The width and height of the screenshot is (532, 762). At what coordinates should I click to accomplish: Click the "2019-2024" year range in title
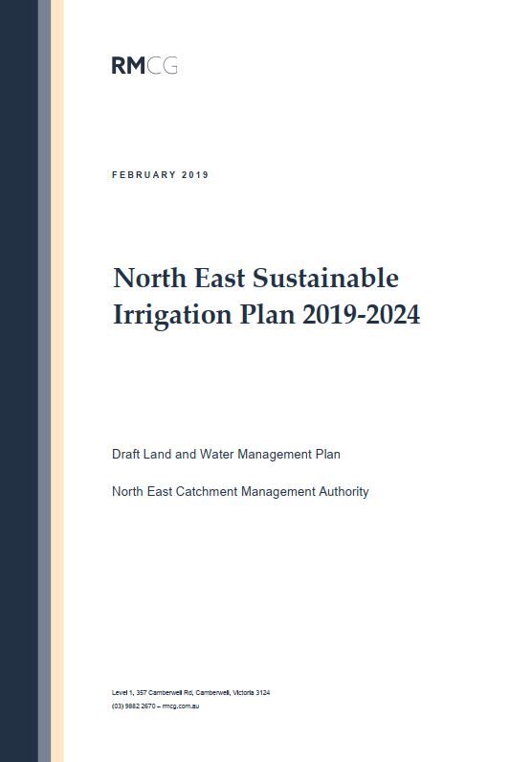pyautogui.click(x=361, y=314)
